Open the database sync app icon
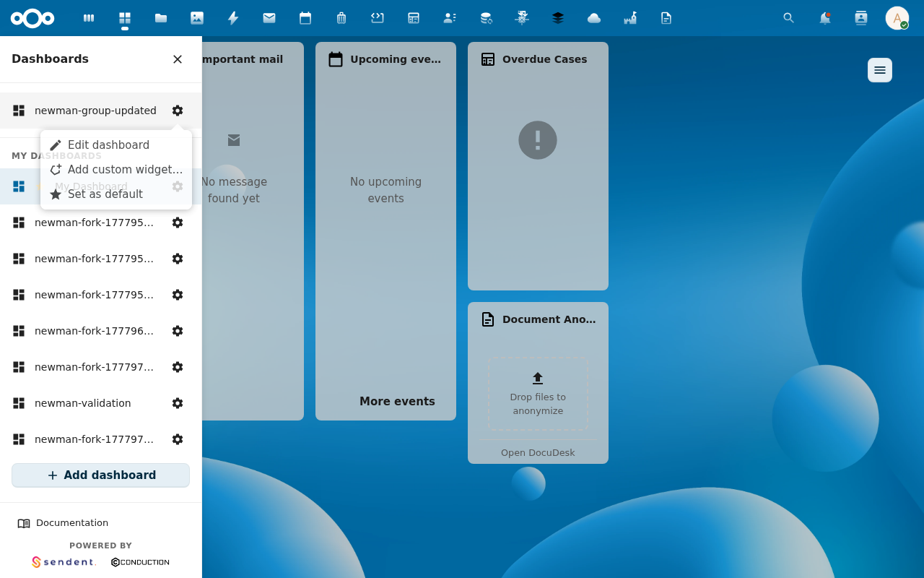This screenshot has height=578, width=924. 486,18
